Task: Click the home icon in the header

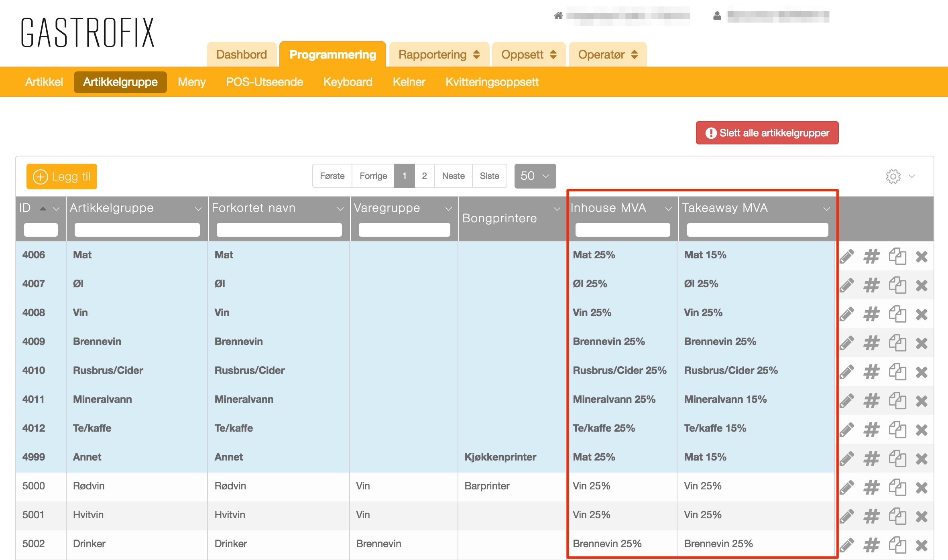Action: 558,16
